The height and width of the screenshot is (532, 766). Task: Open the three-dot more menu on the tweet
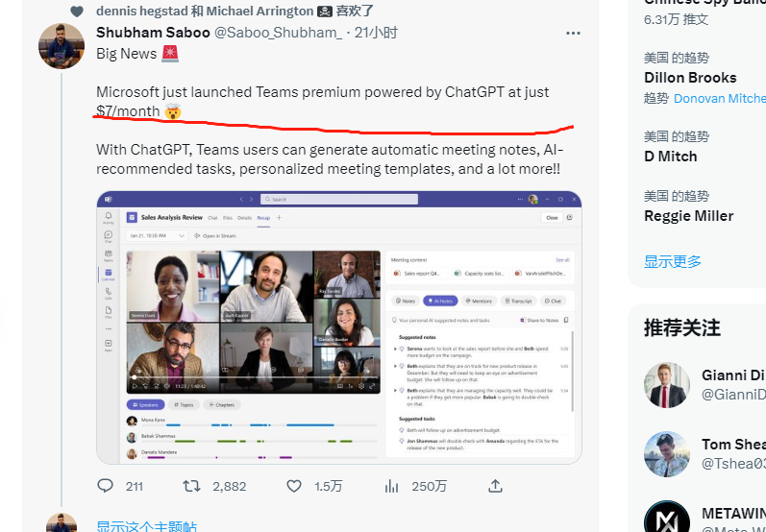tap(573, 33)
